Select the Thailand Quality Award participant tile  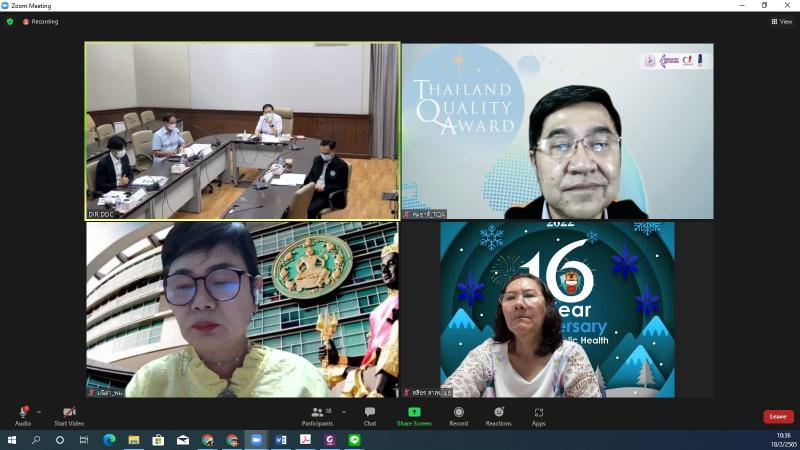(x=558, y=131)
